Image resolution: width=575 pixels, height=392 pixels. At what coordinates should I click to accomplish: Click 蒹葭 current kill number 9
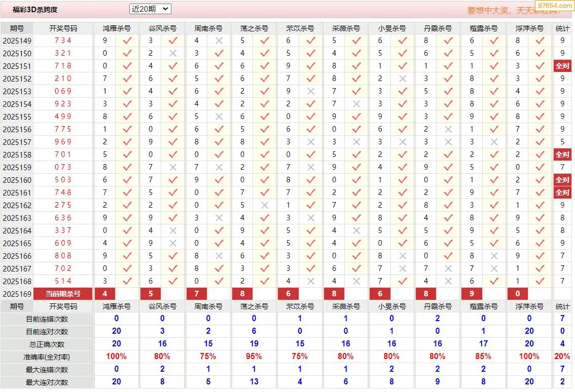(x=472, y=294)
